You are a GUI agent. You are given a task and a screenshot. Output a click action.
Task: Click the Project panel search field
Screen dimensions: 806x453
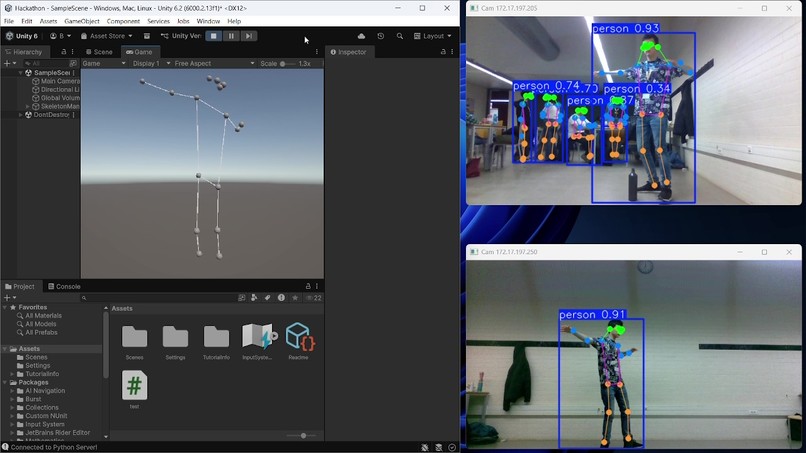coord(158,298)
